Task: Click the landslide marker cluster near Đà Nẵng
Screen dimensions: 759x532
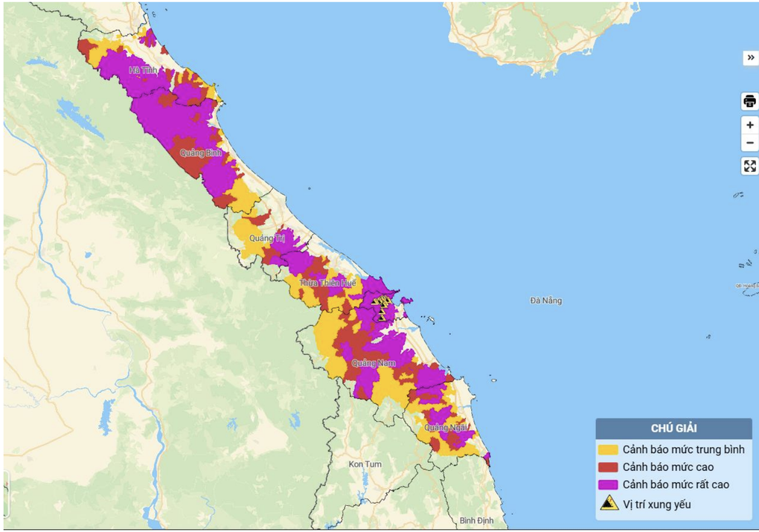Action: click(381, 306)
